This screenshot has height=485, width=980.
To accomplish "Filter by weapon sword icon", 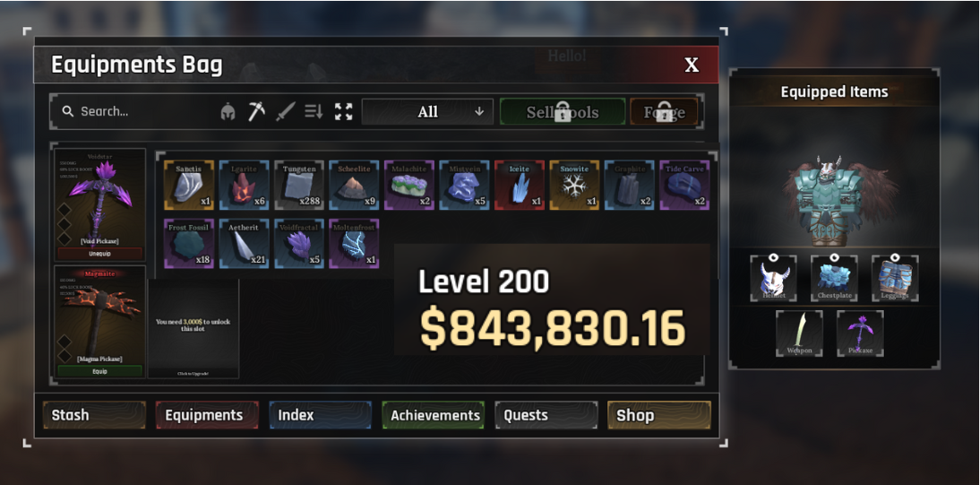I will tap(285, 112).
